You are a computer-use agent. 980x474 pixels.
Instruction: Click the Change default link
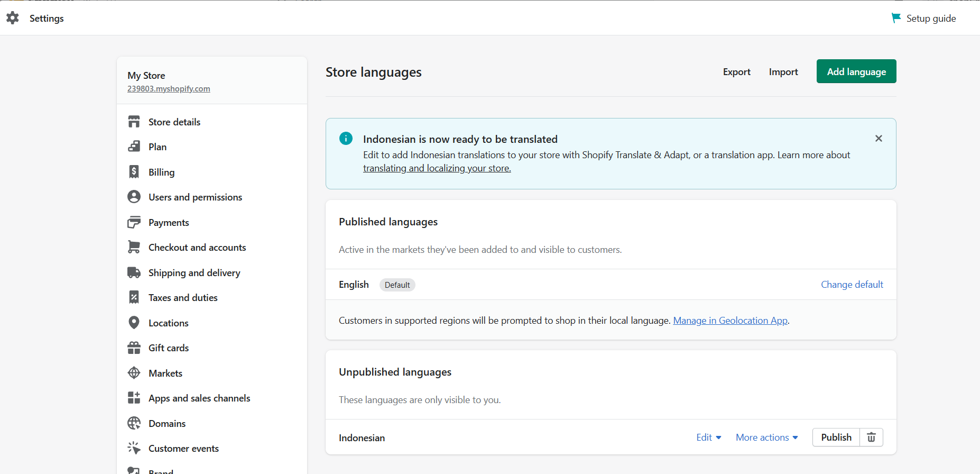click(x=852, y=285)
